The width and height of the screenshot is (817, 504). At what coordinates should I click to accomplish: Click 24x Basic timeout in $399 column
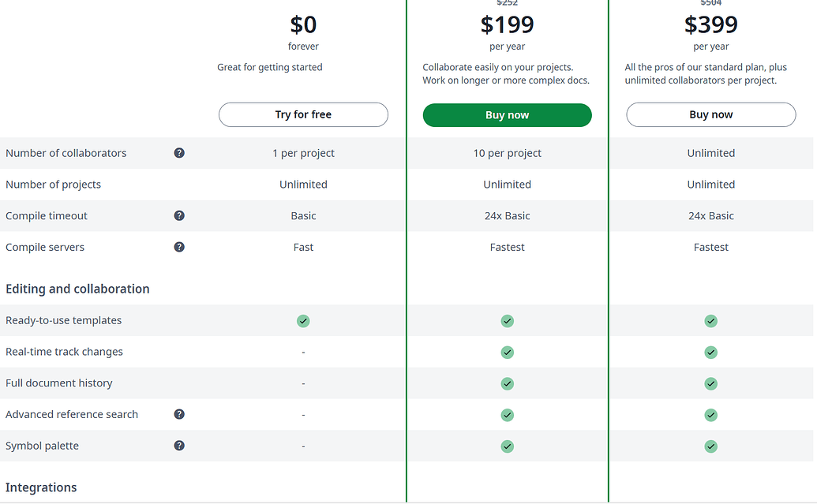click(x=710, y=215)
